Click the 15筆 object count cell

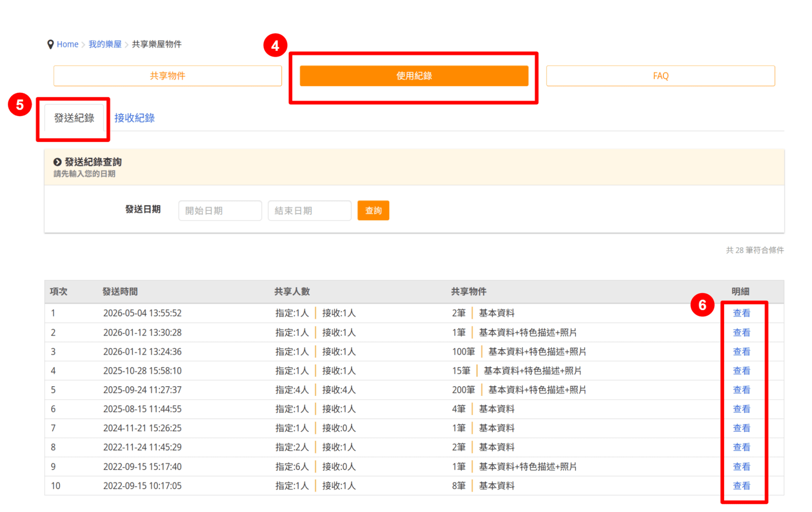click(461, 370)
